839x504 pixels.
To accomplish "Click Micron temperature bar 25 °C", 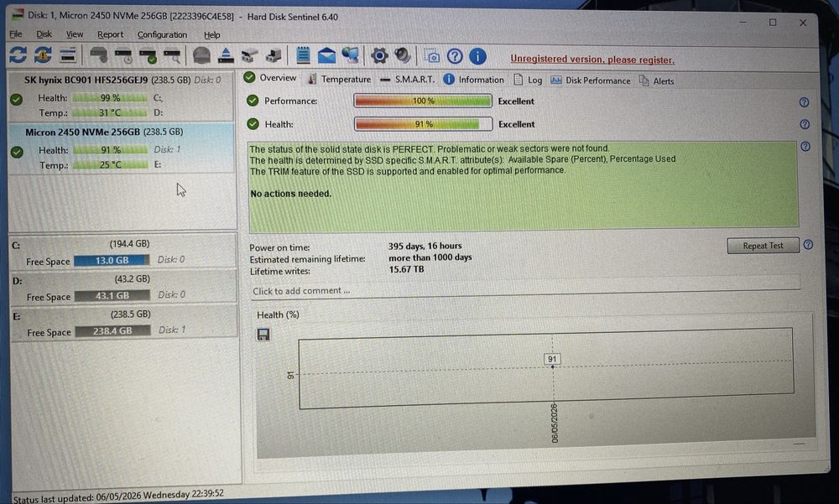I will point(110,165).
